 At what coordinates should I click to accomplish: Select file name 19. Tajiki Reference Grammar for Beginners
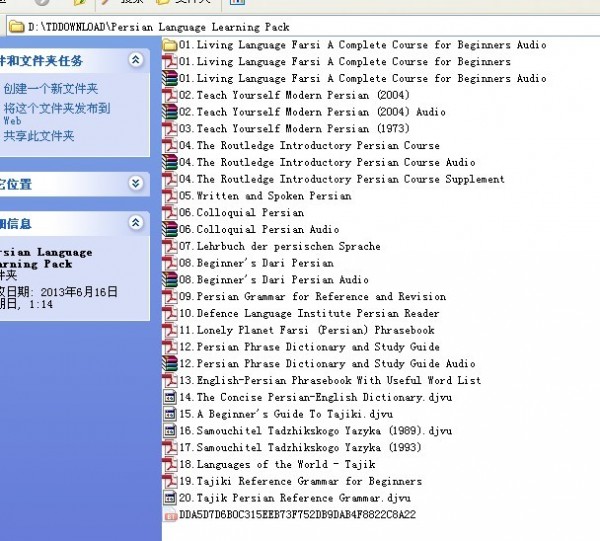(x=300, y=481)
